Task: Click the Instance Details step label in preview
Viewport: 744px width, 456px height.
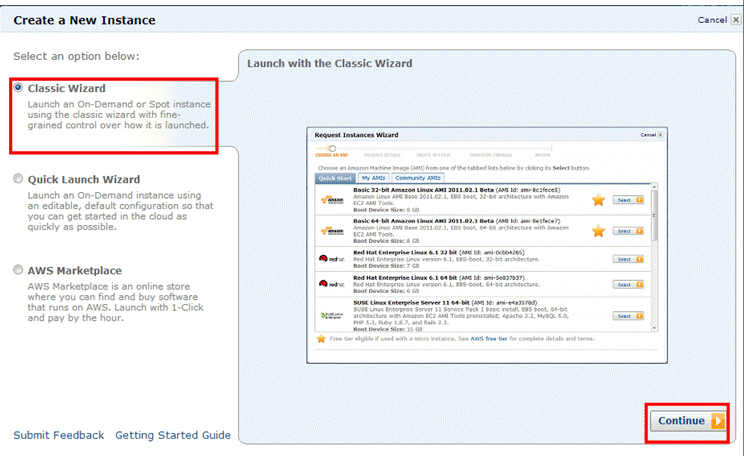Action: coord(382,155)
